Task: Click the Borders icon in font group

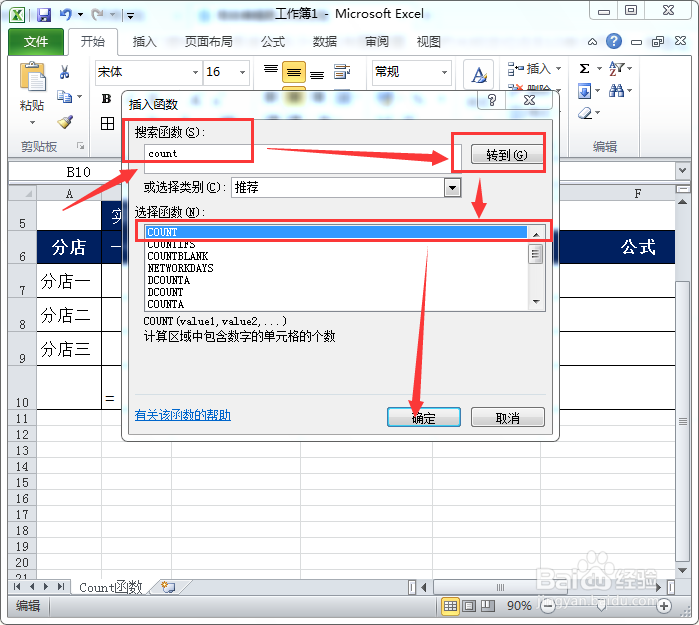Action: click(x=107, y=123)
